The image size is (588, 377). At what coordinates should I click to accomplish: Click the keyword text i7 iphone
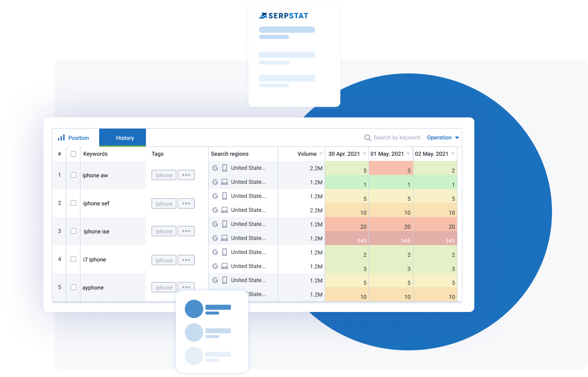point(94,260)
